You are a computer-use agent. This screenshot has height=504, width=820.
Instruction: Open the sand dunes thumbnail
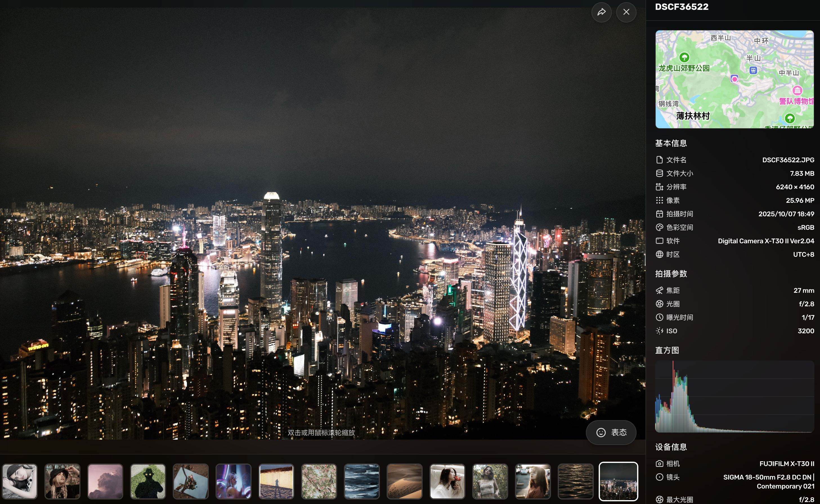coord(404,482)
